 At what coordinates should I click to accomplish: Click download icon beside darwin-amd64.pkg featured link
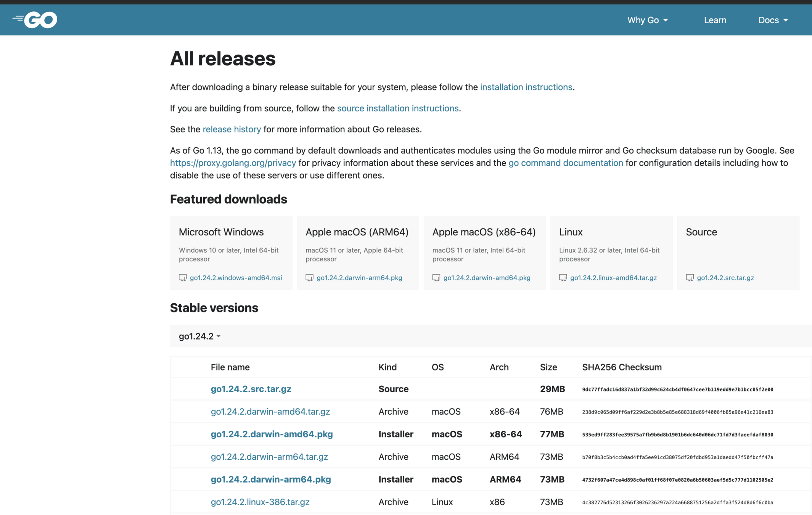pos(436,278)
